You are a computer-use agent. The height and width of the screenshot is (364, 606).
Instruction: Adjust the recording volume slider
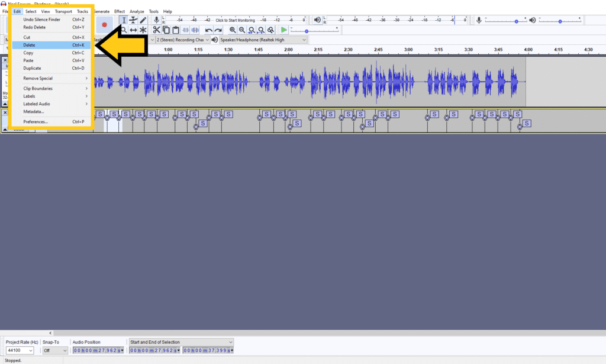516,20
